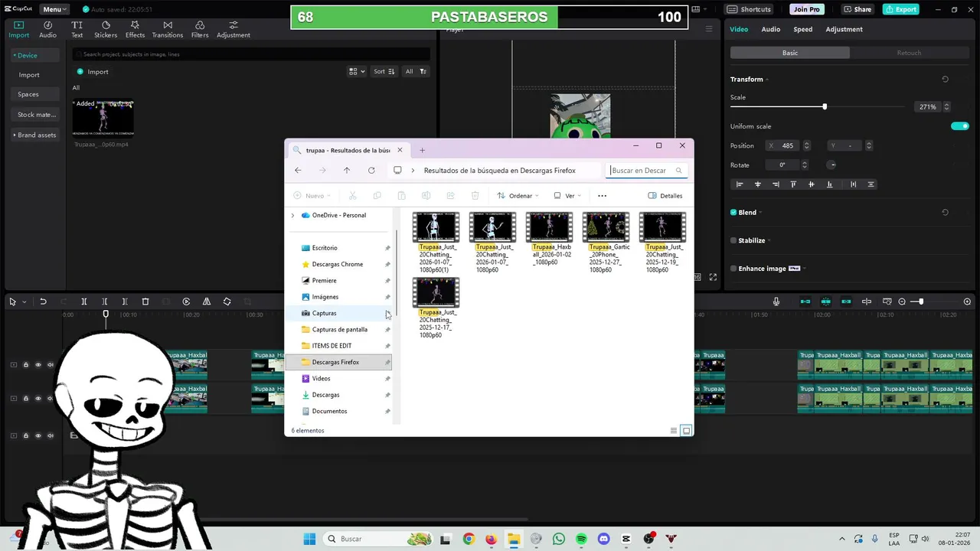The image size is (980, 551).
Task: Adjust the timeline zoom slider
Action: [921, 302]
